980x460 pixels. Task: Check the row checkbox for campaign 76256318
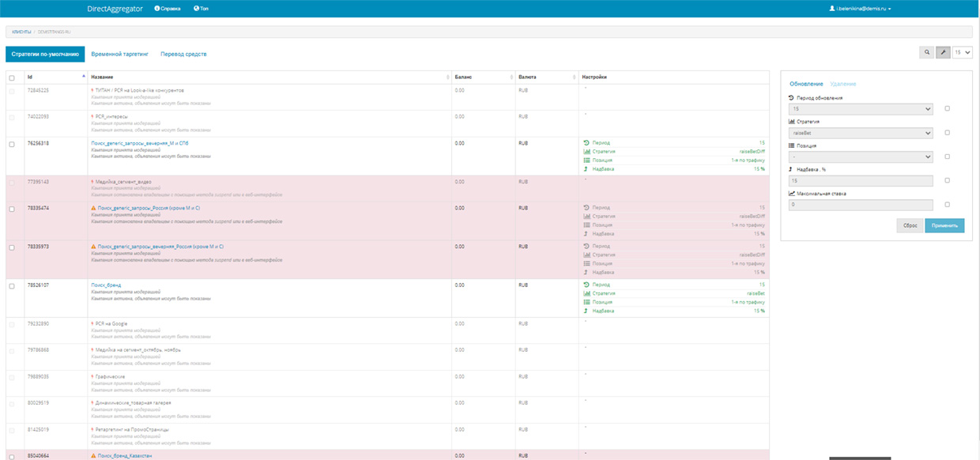[12, 144]
